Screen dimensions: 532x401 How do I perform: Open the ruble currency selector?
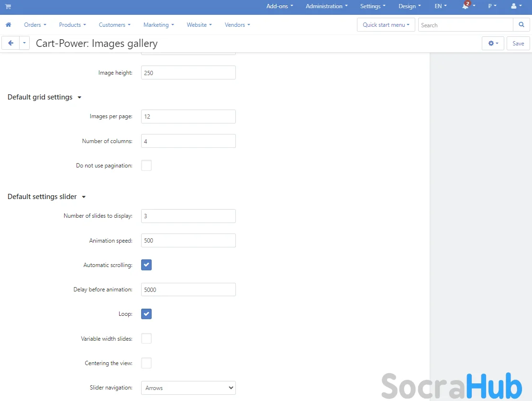pos(492,6)
